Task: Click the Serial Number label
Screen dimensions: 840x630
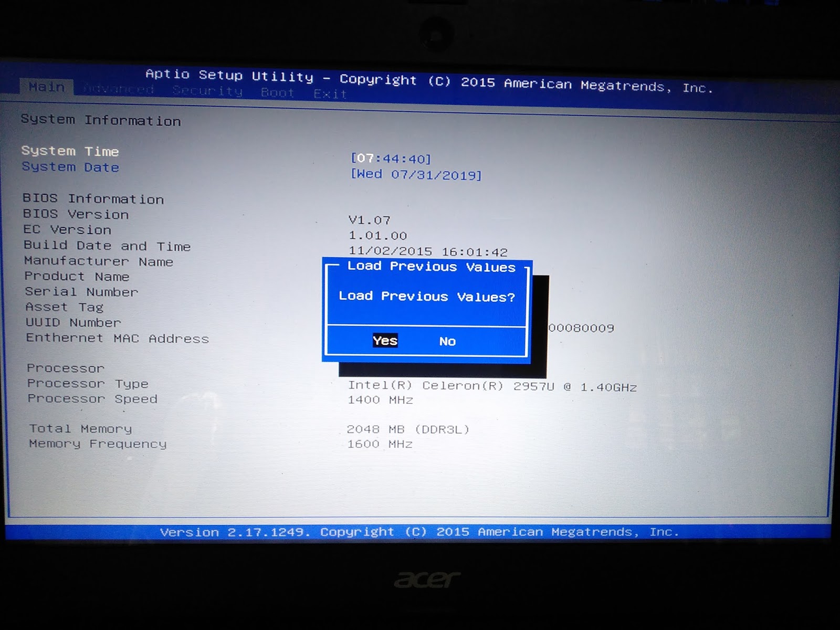Action: click(x=81, y=291)
